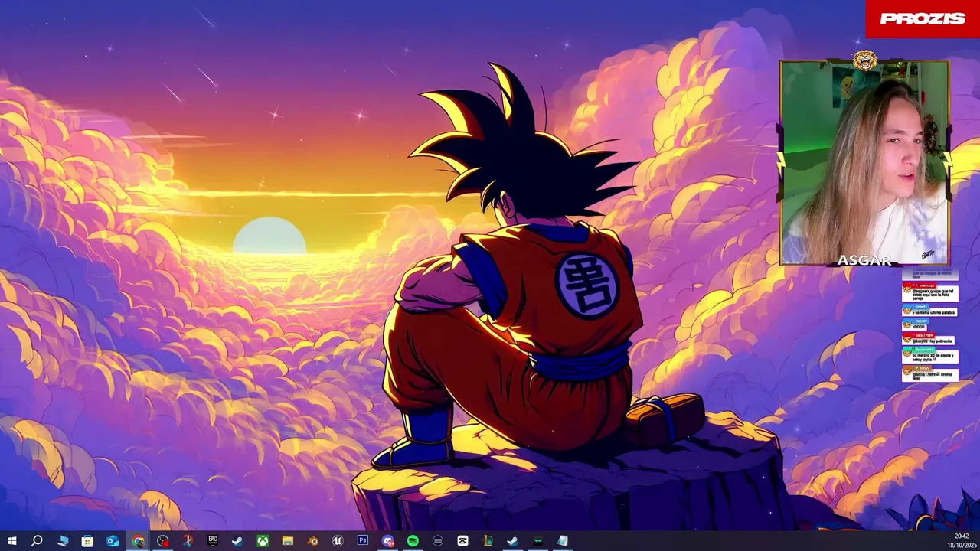Click dark circular icon with red dot
The image size is (980, 551).
[162, 541]
